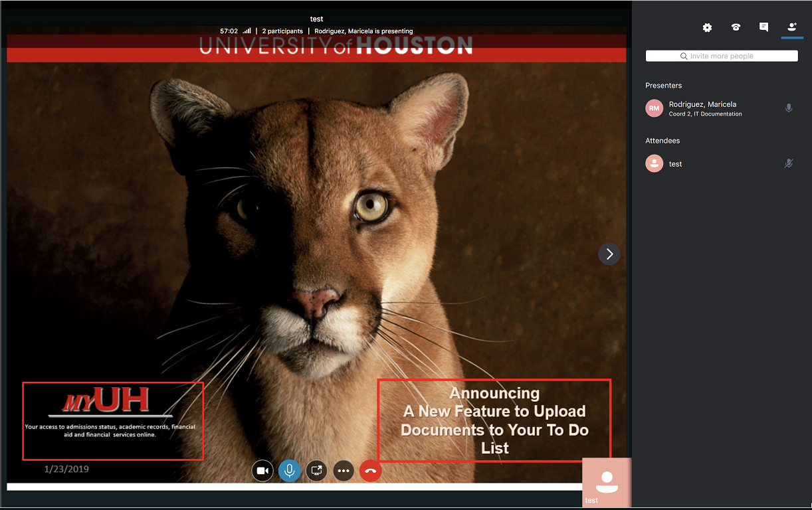The image size is (812, 510).
Task: Mute the blue microphone button
Action: coord(289,471)
